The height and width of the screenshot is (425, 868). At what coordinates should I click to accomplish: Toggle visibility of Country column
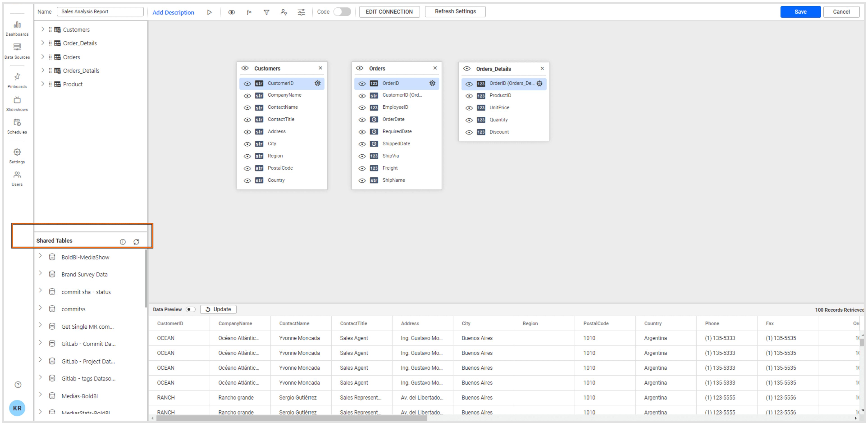(x=248, y=180)
